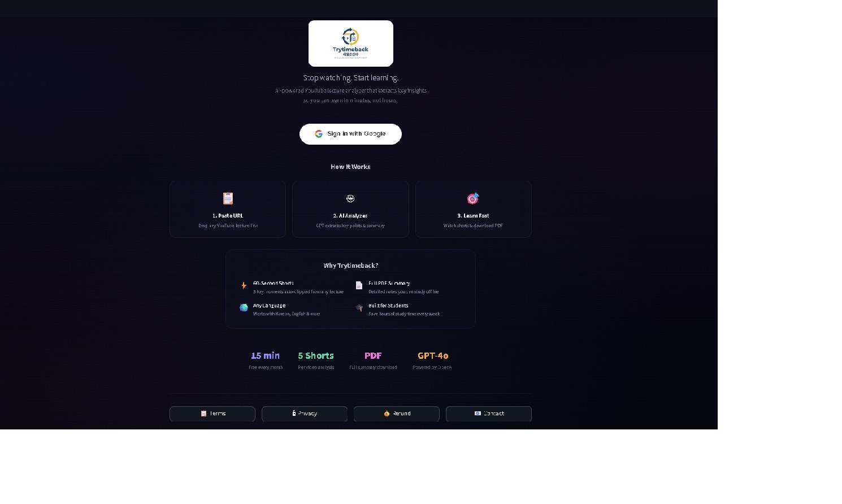This screenshot has width=842, height=504.
Task: Open the Privacy page button
Action: tap(305, 414)
